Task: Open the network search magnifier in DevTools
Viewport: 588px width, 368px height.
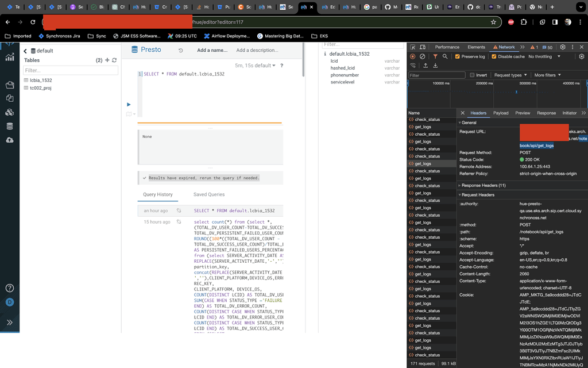Action: (x=444, y=56)
